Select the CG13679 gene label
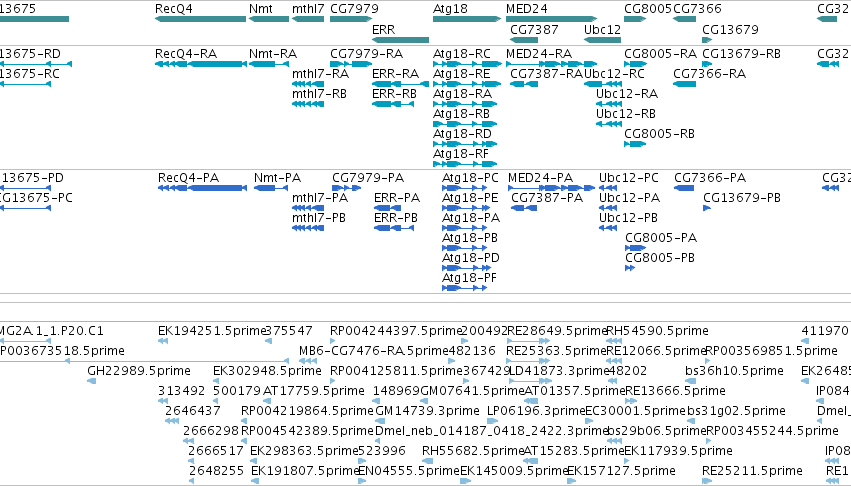851x486 pixels. 731,29
